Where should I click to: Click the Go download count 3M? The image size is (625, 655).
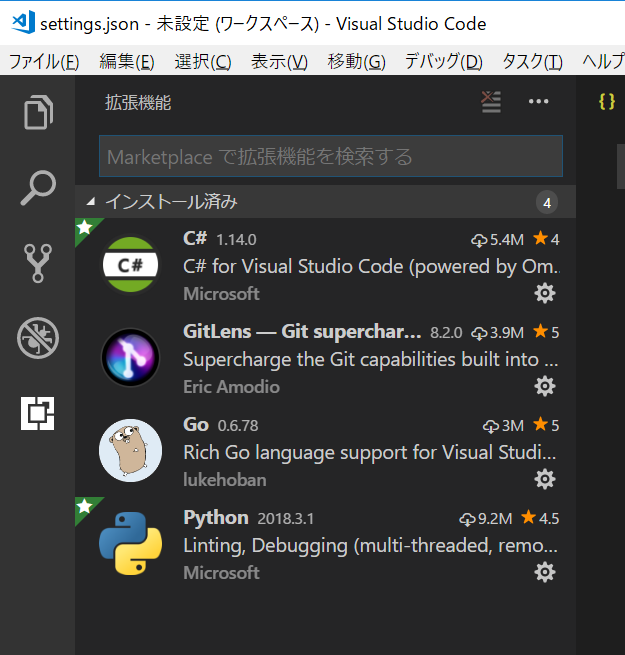click(503, 426)
